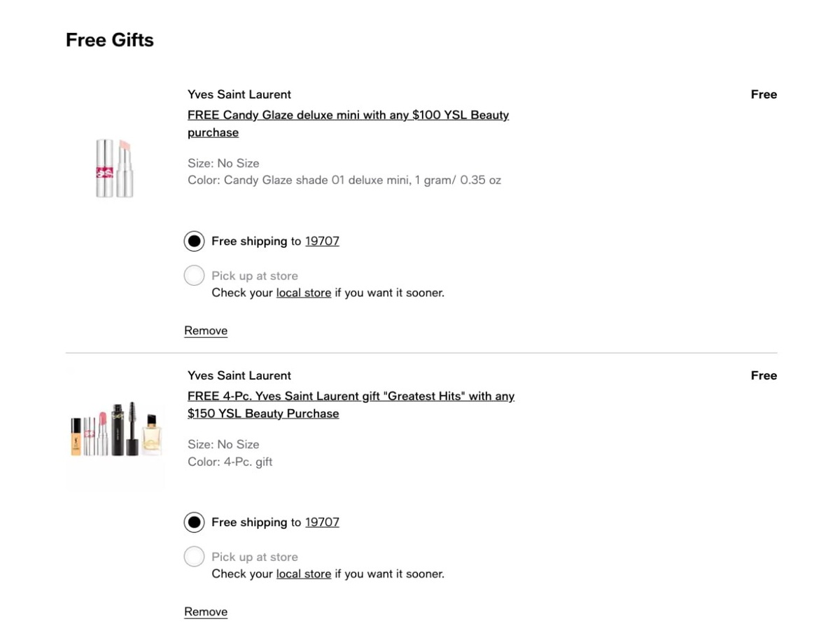Viewport: 840px width, 624px height.
Task: Check local store link under 4-Pc. gift
Action: pos(303,574)
